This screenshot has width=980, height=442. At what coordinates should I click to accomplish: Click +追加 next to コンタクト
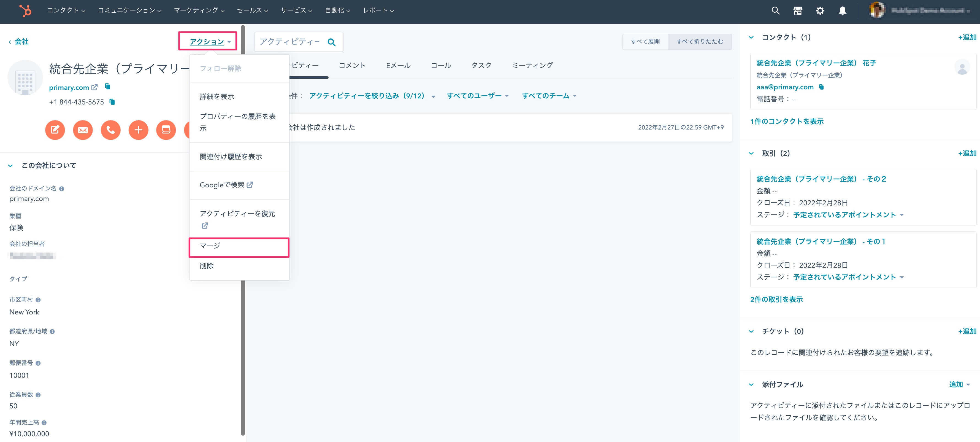(x=967, y=37)
